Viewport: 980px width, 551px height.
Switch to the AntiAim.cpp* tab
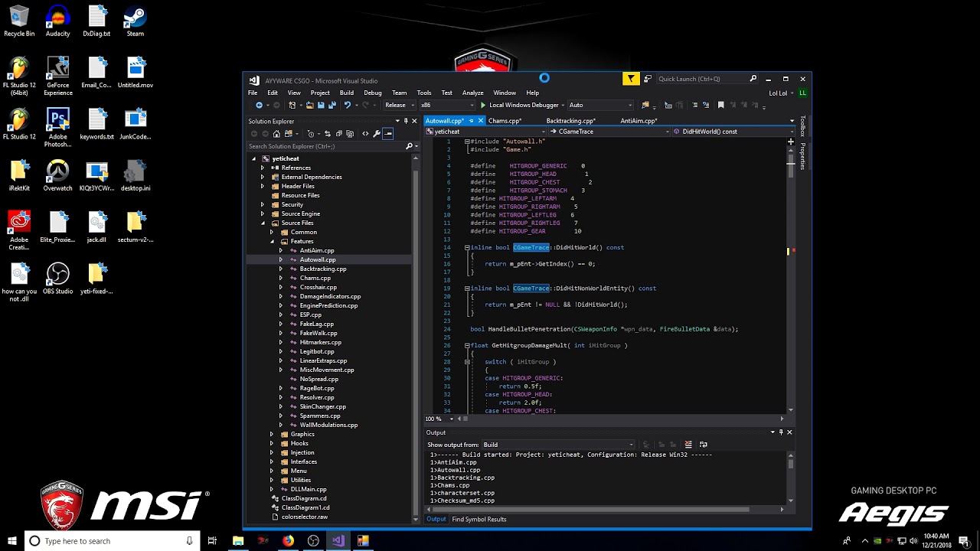[639, 120]
